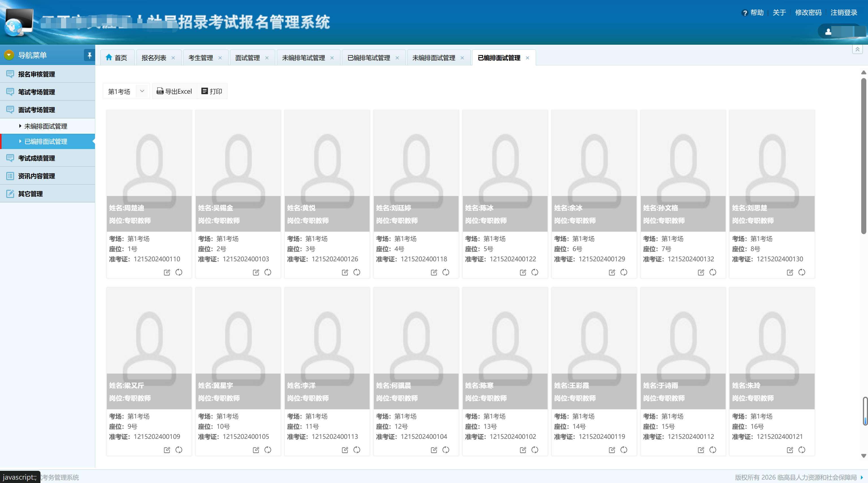
Task: Expand 考试成绩管理 menu section
Action: click(47, 158)
